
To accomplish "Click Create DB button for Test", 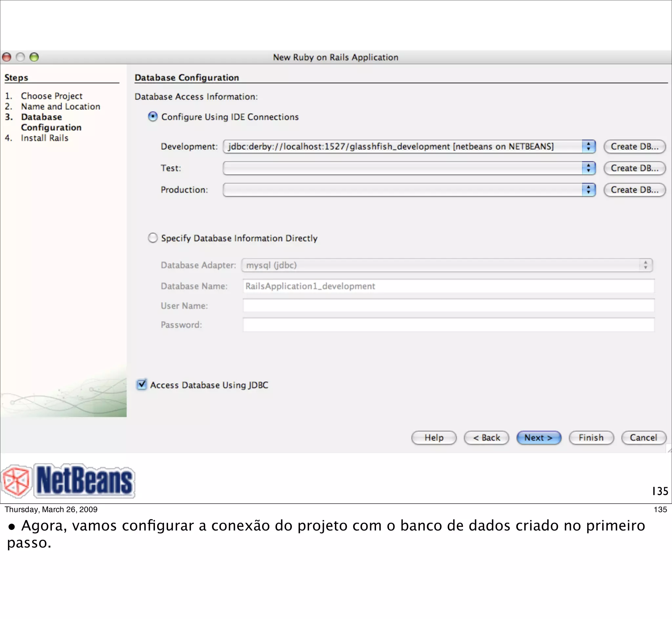I will tap(634, 168).
